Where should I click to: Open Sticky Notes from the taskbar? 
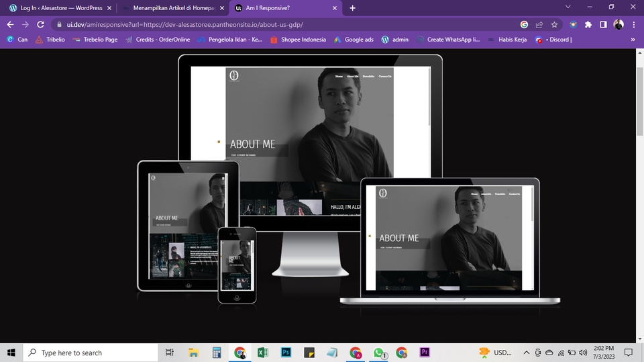coord(309,353)
